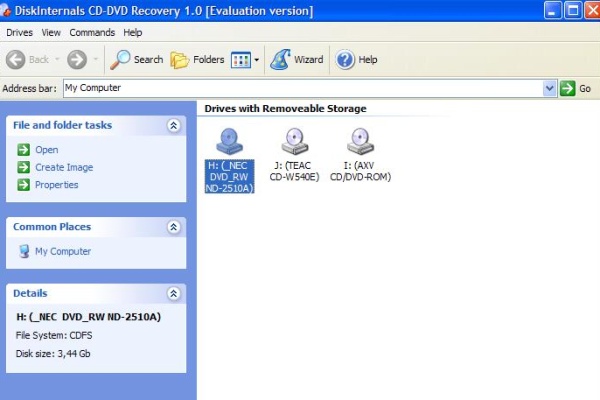The image size is (600, 400).
Task: Click the Disk size: 3,44 Gb text
Action: tap(53, 354)
